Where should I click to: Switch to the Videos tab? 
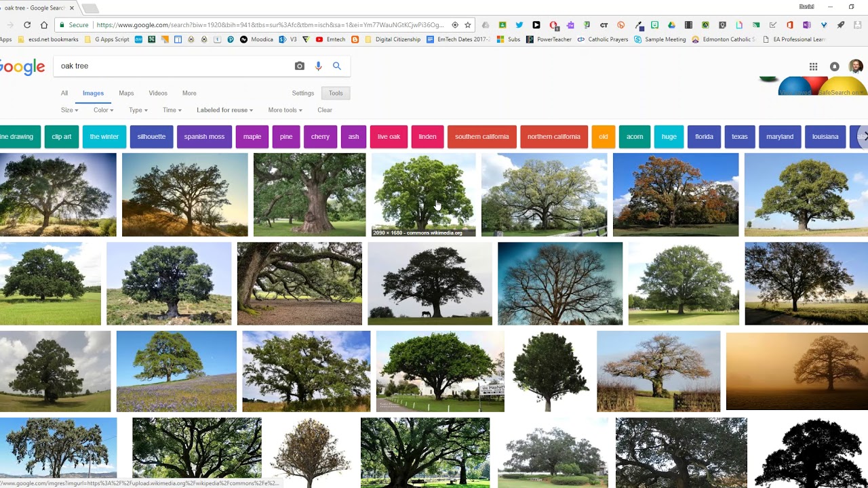(x=158, y=93)
